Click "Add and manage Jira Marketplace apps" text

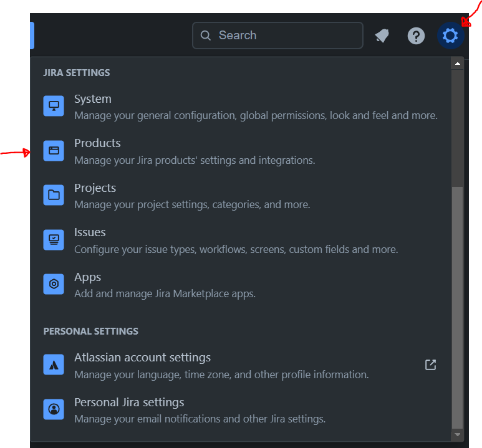[165, 293]
